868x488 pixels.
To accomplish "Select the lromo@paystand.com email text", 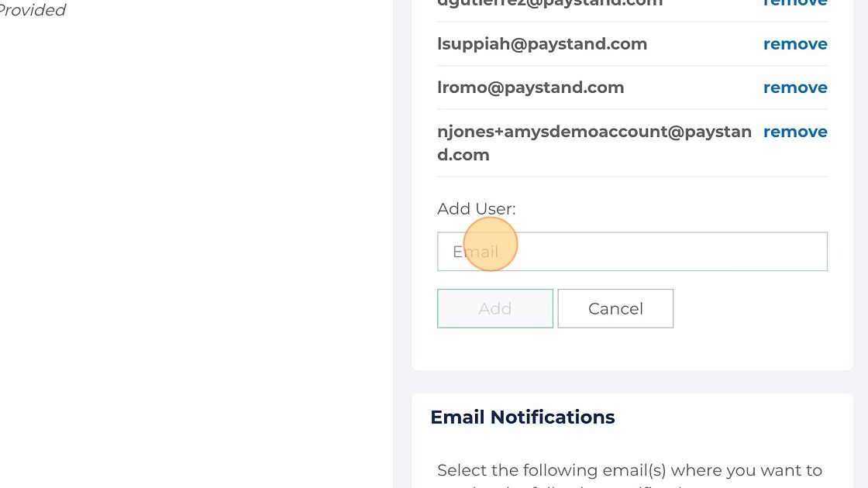I will [x=530, y=88].
